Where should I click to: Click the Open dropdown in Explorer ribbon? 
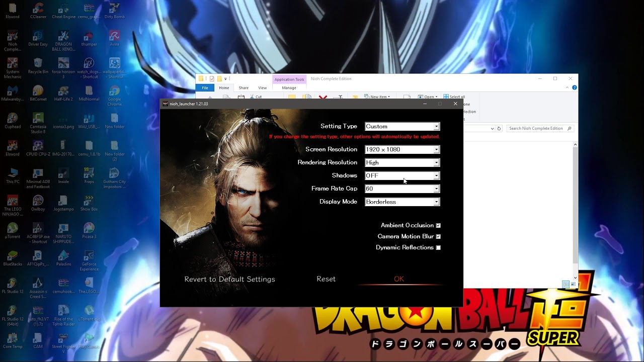coord(428,97)
